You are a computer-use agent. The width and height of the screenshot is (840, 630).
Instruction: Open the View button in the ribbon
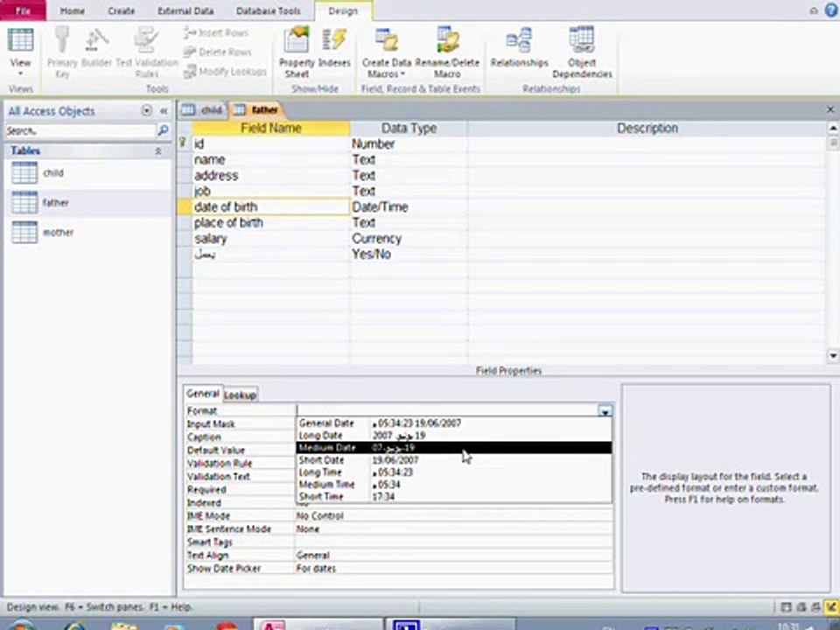(x=20, y=52)
